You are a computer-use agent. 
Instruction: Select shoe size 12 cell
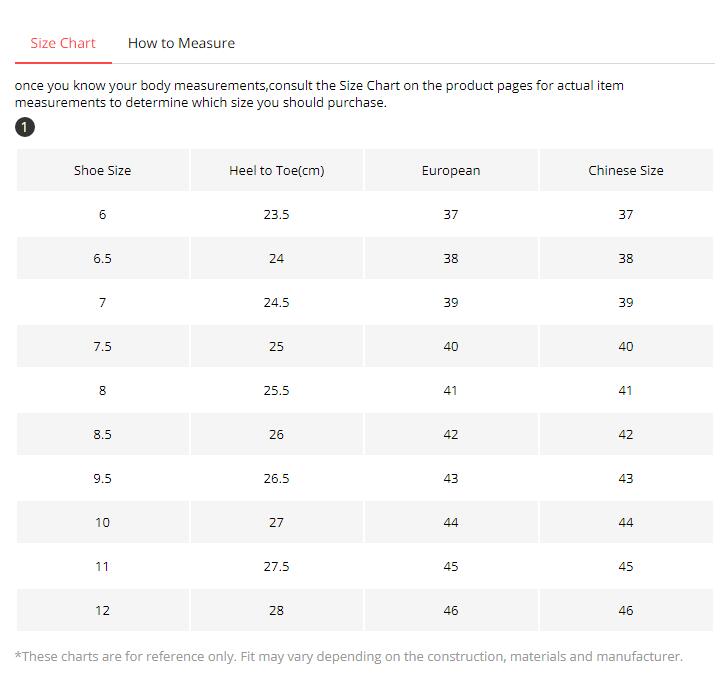(102, 610)
